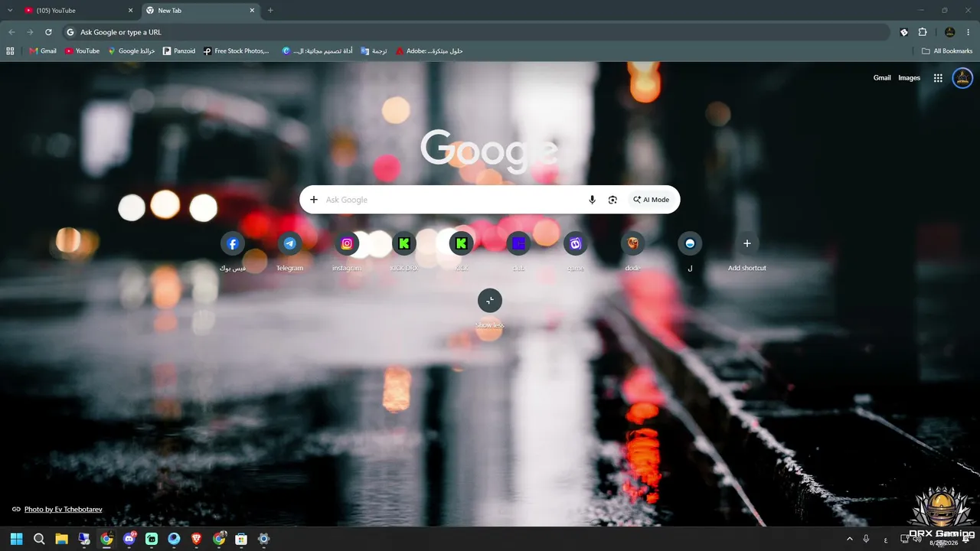Open Windows Search from the taskbar

39,539
